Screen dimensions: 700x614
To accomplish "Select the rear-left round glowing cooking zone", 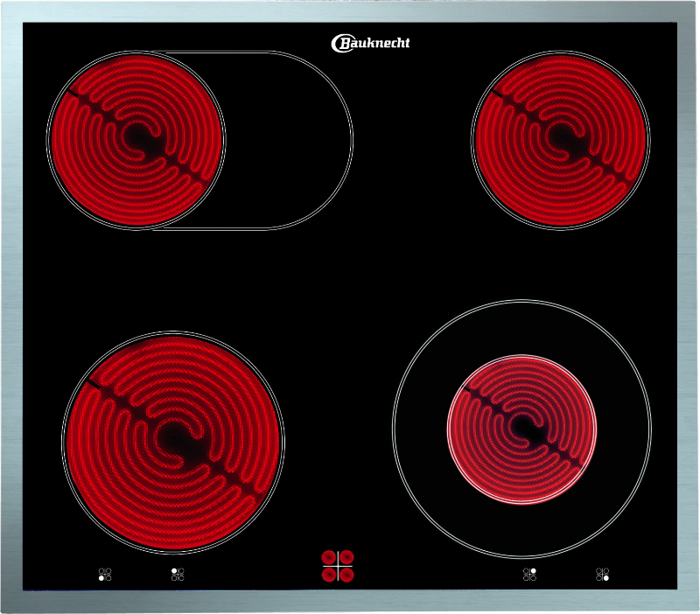I will click(x=136, y=140).
